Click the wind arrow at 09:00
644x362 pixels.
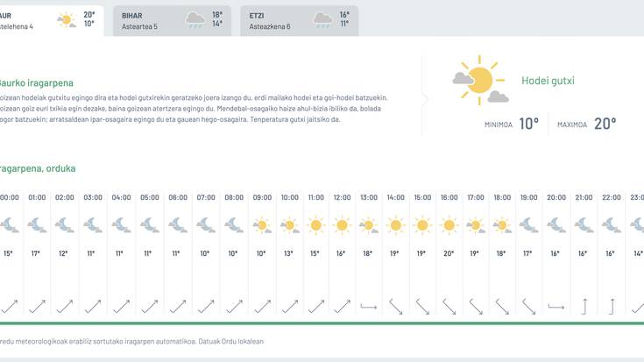point(262,307)
